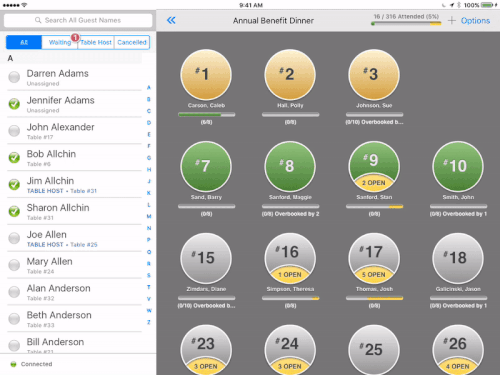Image resolution: width=500 pixels, height=375 pixels.
Task: Open table #1 circle
Action: 206,75
